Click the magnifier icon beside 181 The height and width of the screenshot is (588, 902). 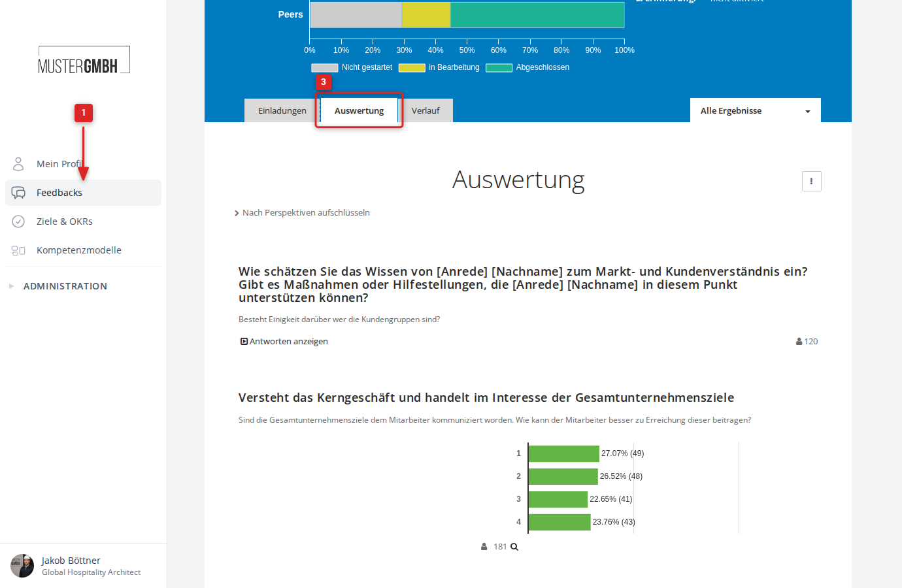click(514, 547)
